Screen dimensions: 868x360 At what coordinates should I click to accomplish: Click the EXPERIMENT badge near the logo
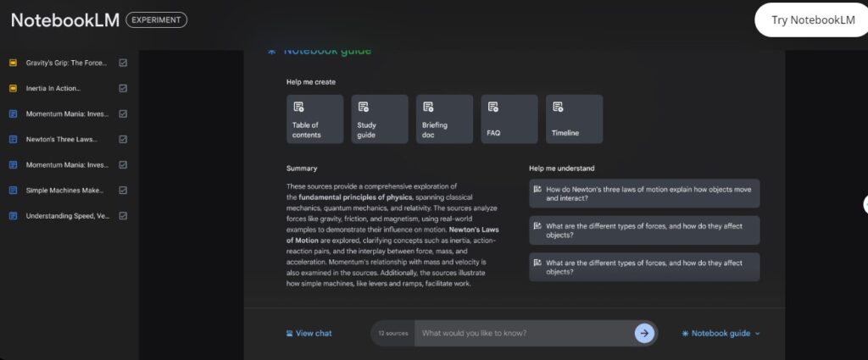tap(157, 20)
